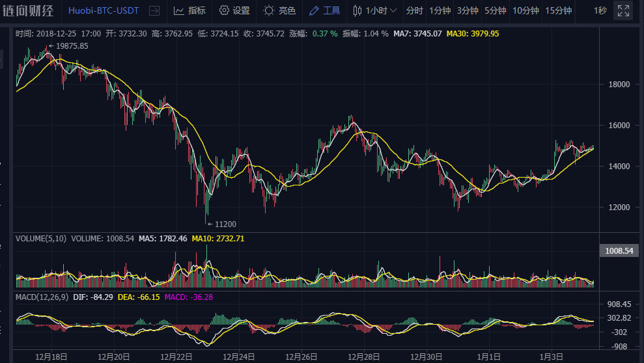
Task: Click the DEA: -66.15 value
Action: coord(139,297)
